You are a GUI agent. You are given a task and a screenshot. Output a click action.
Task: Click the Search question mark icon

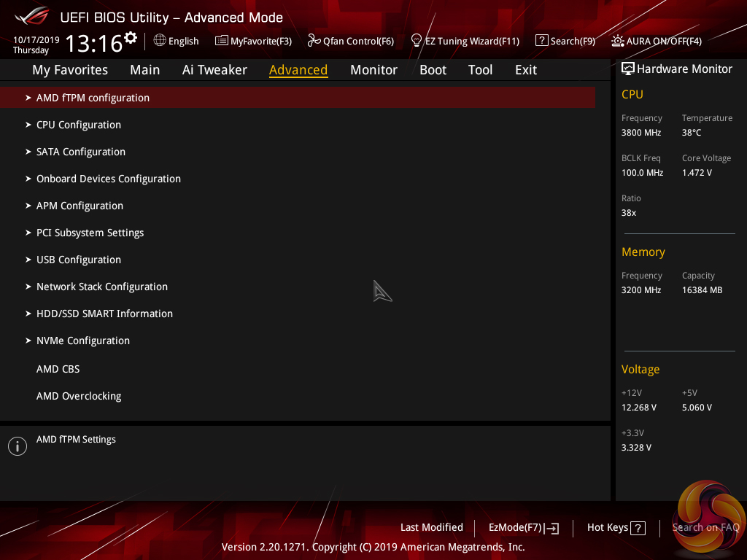tap(542, 41)
